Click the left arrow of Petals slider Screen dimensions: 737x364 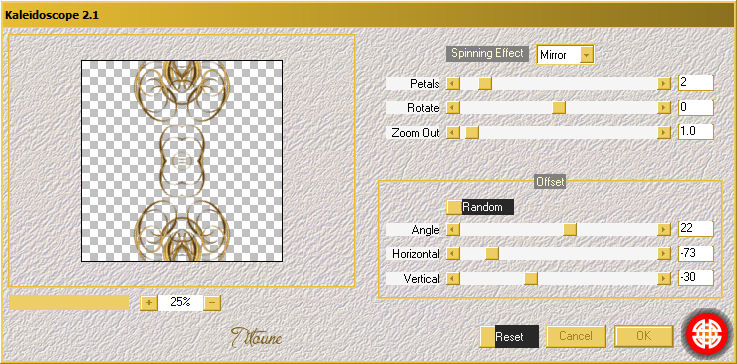point(453,84)
